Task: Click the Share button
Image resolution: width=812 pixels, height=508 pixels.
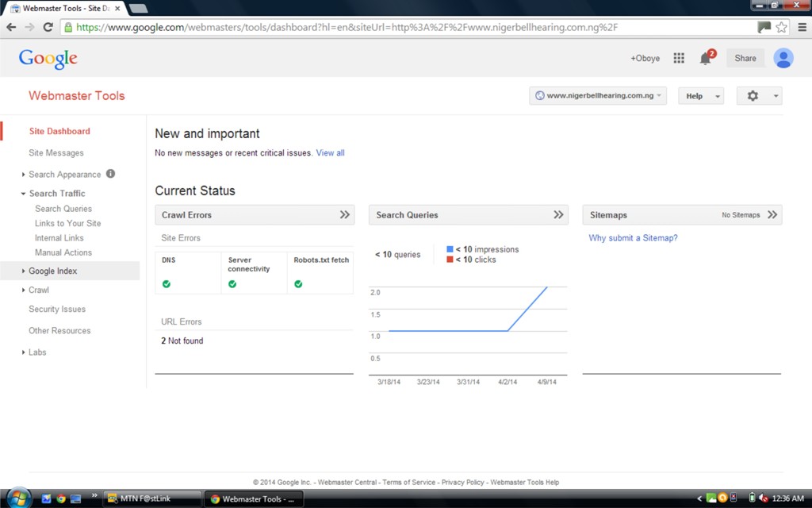Action: pos(745,58)
